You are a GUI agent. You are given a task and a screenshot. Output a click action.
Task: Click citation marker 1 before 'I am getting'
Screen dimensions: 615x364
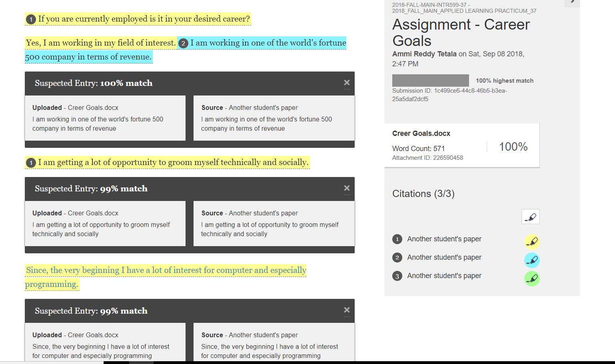point(31,163)
